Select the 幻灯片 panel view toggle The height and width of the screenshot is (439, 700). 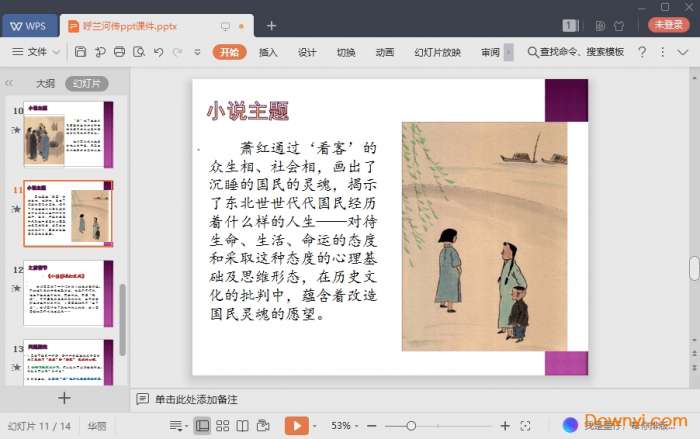87,84
